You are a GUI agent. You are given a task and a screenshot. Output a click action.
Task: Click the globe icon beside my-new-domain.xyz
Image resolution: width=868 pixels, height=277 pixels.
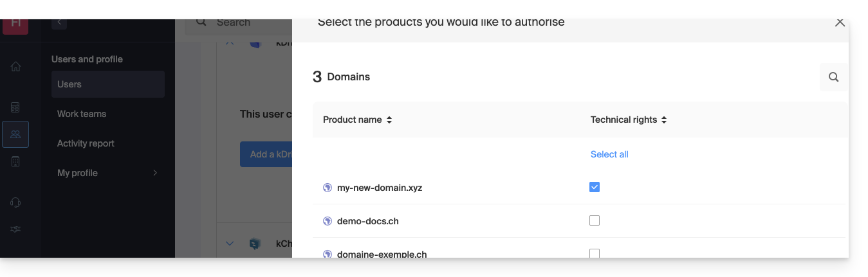(x=328, y=188)
